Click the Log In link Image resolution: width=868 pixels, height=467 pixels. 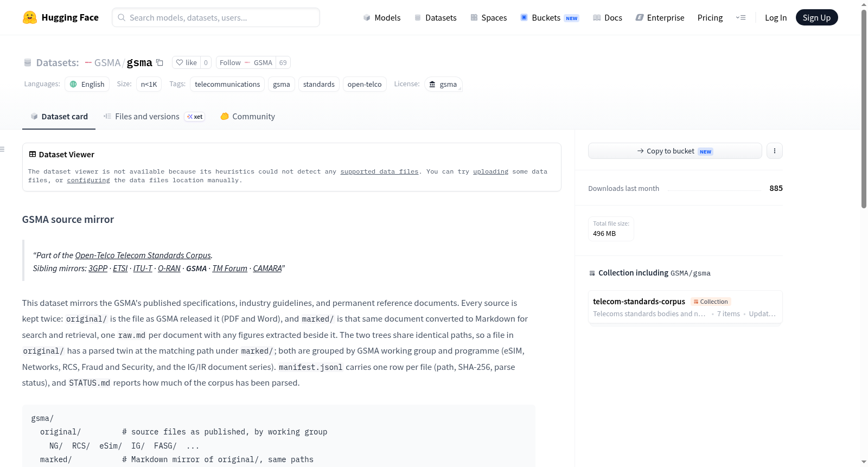pos(776,17)
